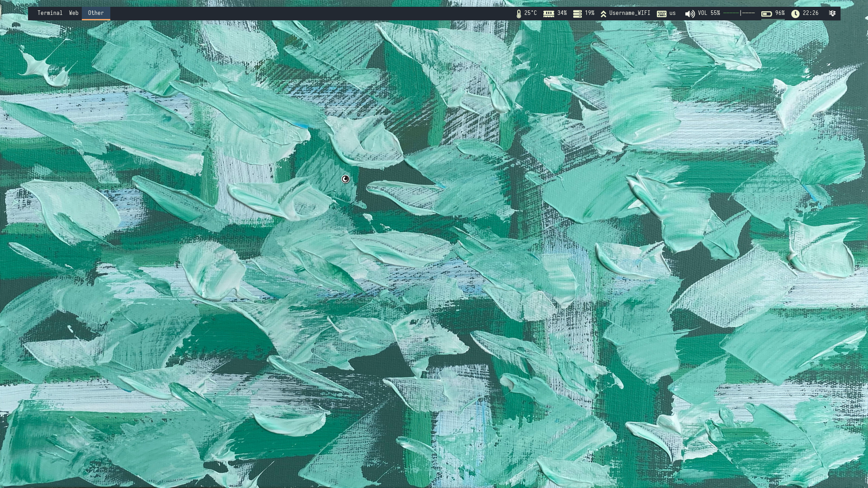Click the RAM memory module icon
Screen dimensions: 868x488
(548, 14)
